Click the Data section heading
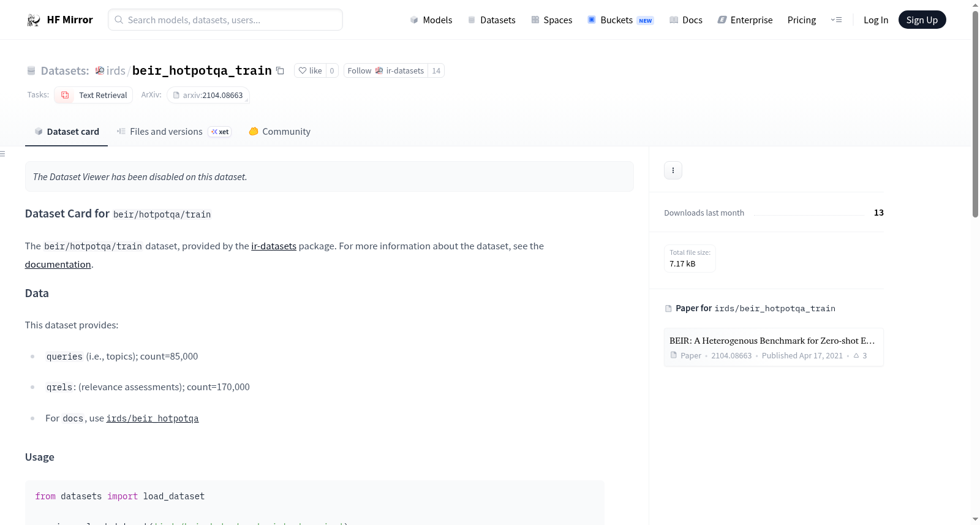Image resolution: width=980 pixels, height=525 pixels. click(37, 293)
